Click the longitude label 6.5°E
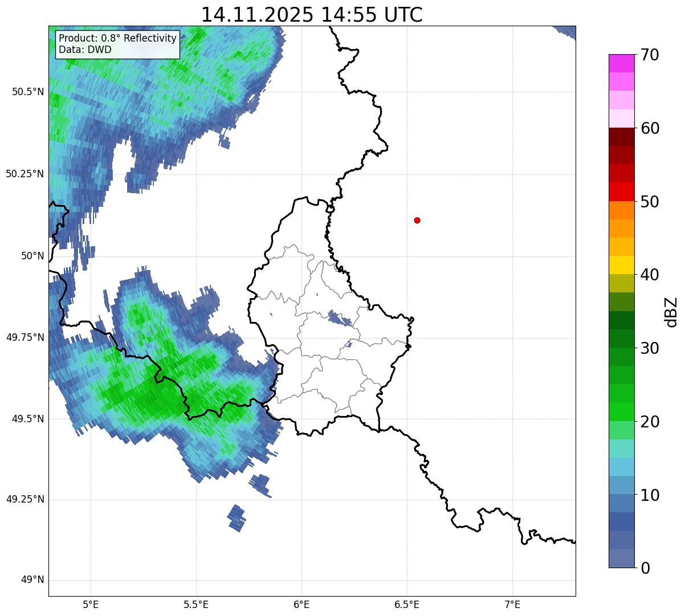 (407, 604)
